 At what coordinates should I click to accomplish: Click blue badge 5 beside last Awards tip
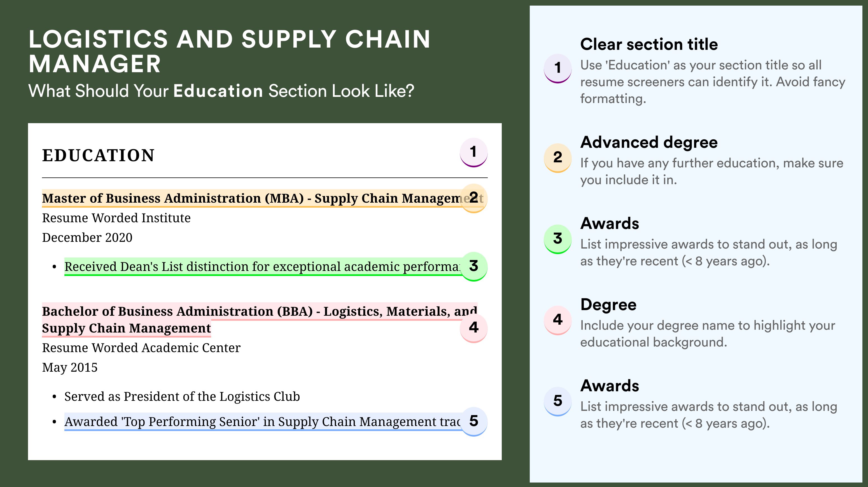point(558,401)
